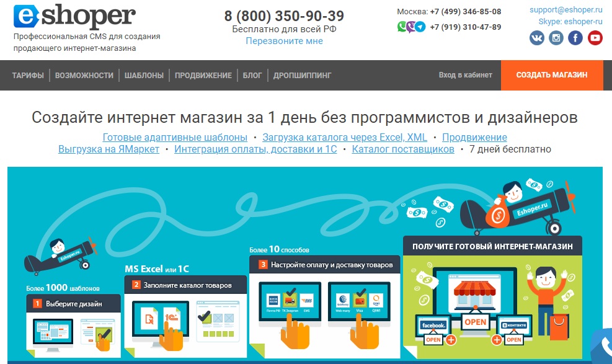
Task: Click the Viber icon in the header
Action: point(410,27)
